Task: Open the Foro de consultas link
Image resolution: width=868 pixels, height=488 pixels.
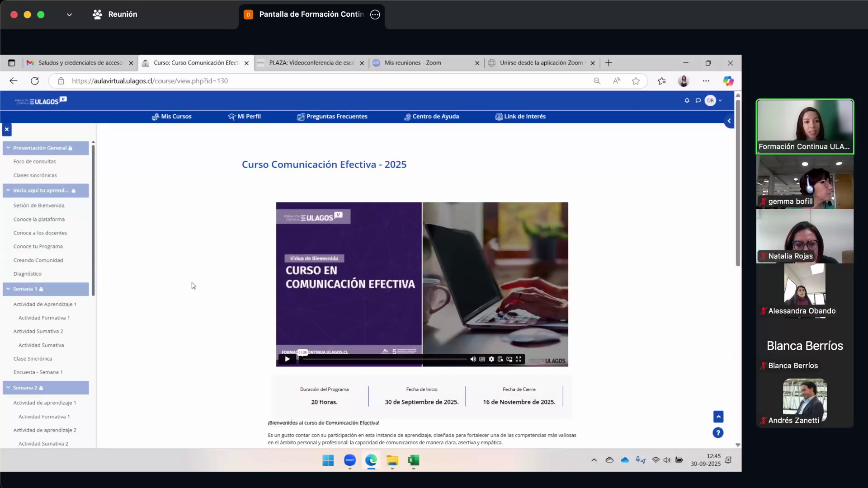Action: 35,161
